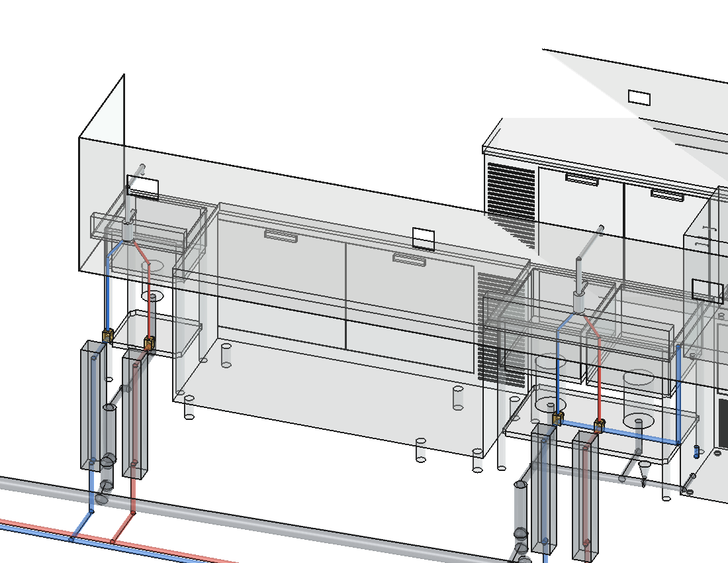Pick the orange valve on left sink's red pipe

point(149,343)
